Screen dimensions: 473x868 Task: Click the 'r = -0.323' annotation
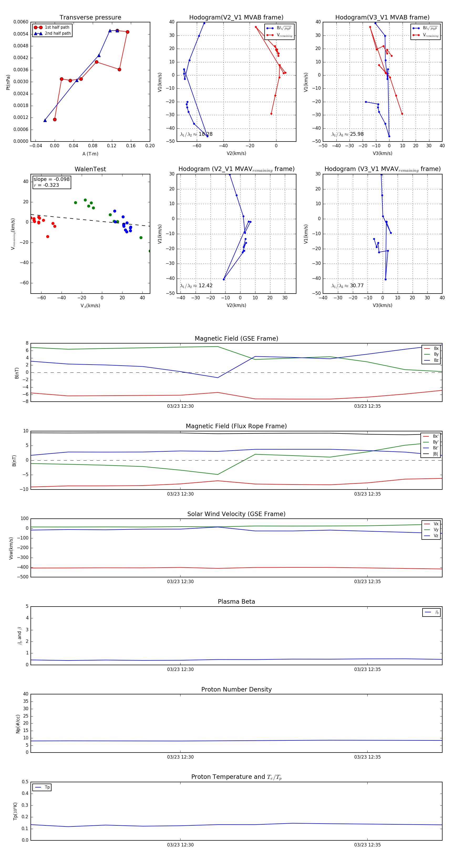coord(46,185)
